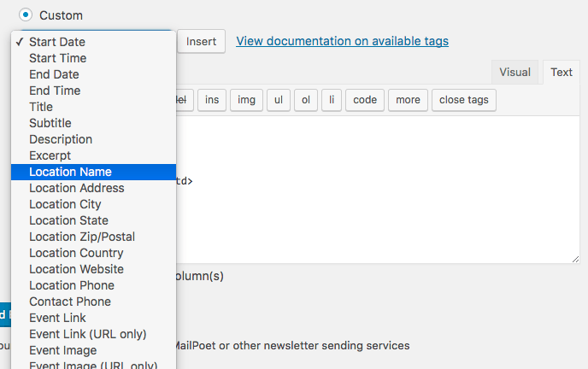Screen dimensions: 588x369
Task: Pick End Date in the tag list
Action: (x=93, y=74)
